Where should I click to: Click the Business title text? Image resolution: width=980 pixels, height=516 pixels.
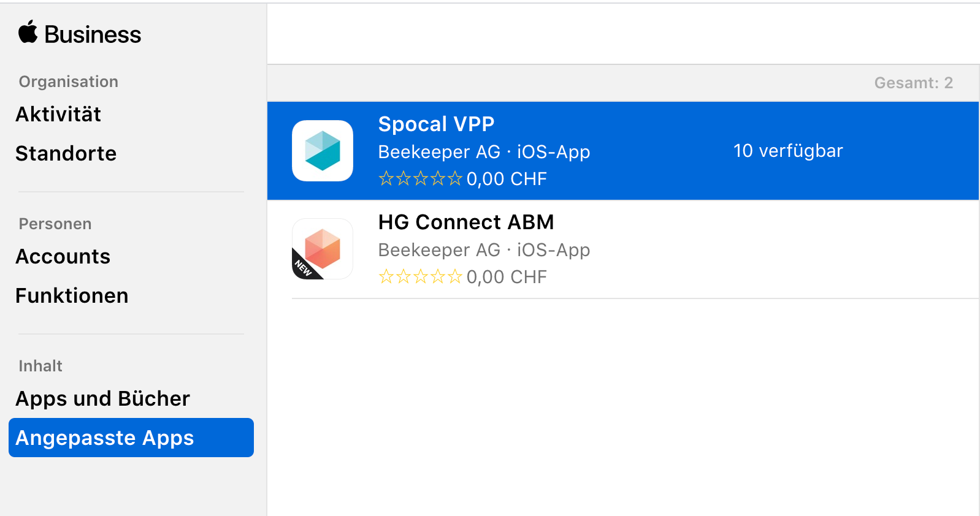coord(93,34)
